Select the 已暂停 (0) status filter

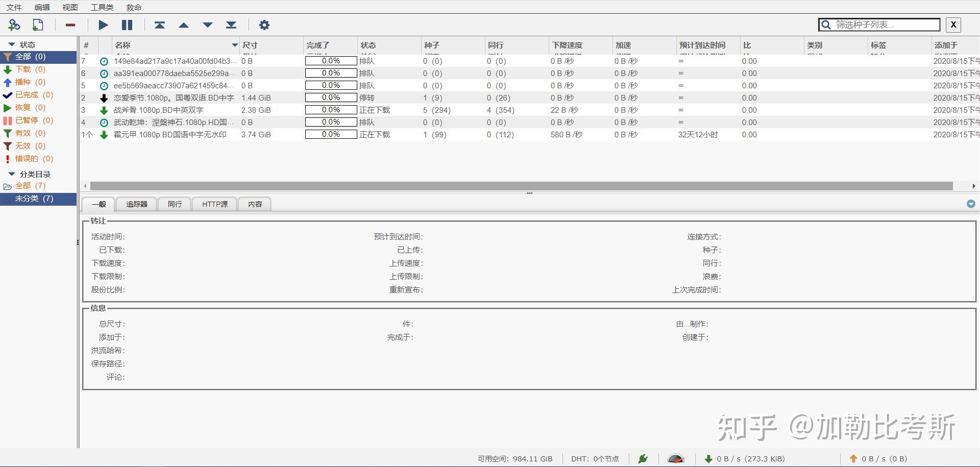38,120
